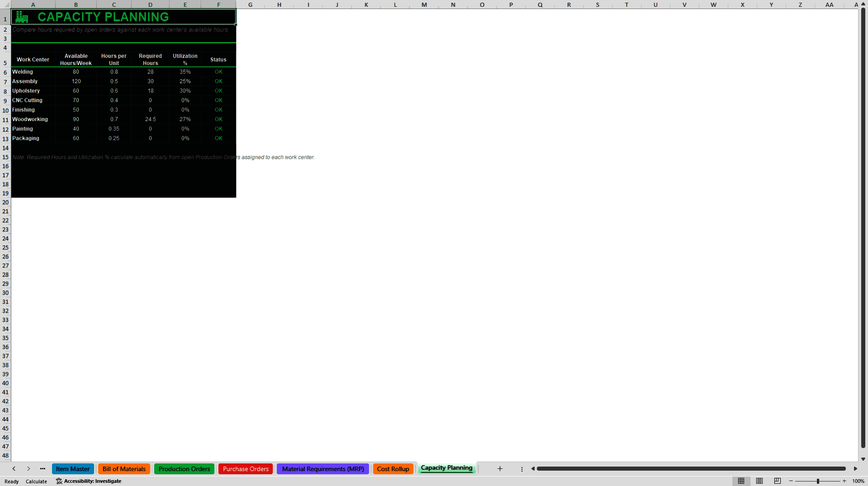Open the Purchase Orders sheet
The image size is (868, 486).
(245, 469)
